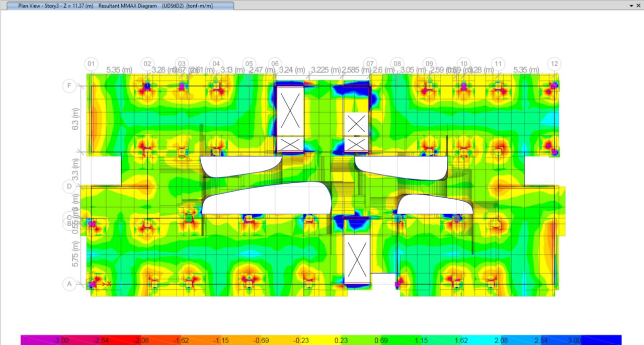Click grid bubble 01
Screen dimensions: 644x345
pyautogui.click(x=91, y=64)
